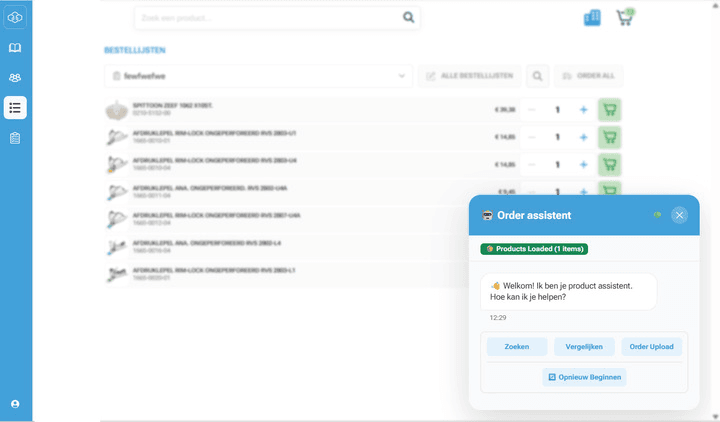Open the clipboard icon in sidebar
Screen dimensions: 720x422
(x=15, y=138)
